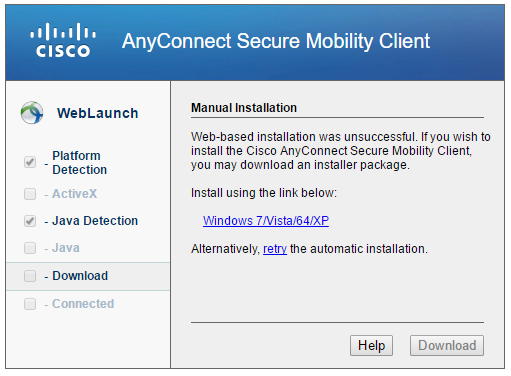Select the Java Detection step label

(95, 221)
